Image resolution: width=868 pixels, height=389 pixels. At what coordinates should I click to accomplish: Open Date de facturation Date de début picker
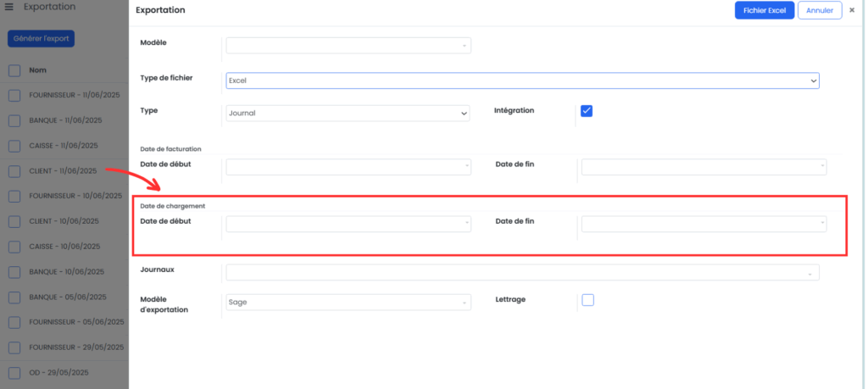(x=348, y=167)
